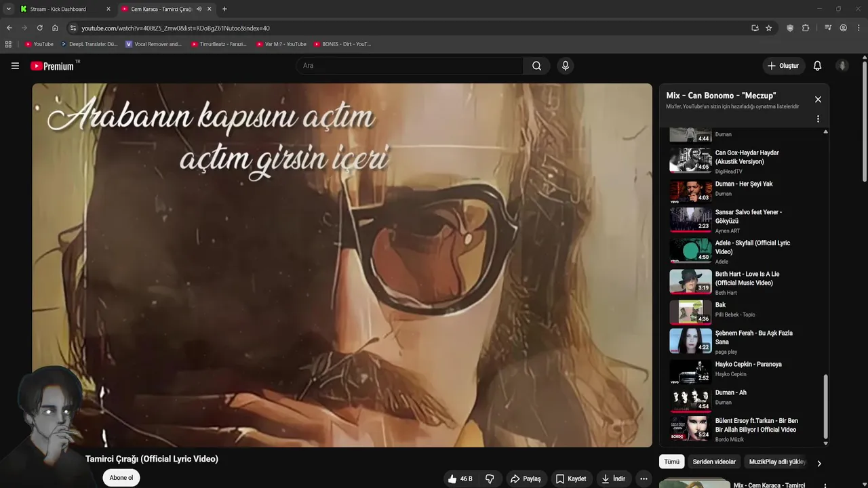Like the video with thumbs up
Viewport: 868px width, 488px height.
pos(460,479)
